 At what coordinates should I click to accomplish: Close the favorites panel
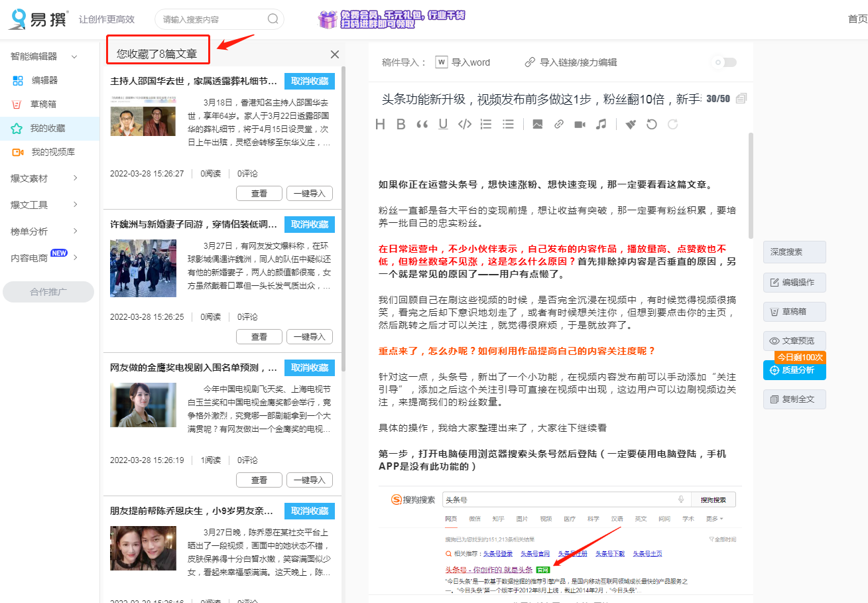335,54
